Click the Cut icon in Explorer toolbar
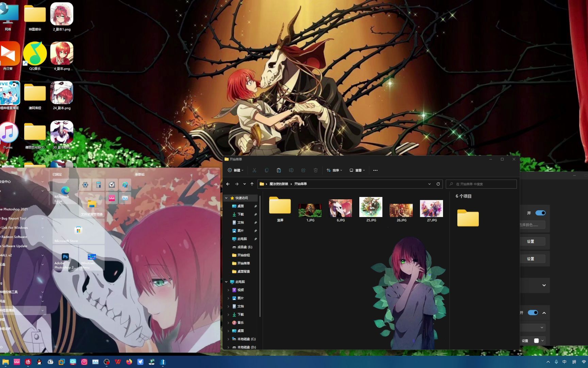 pos(254,170)
